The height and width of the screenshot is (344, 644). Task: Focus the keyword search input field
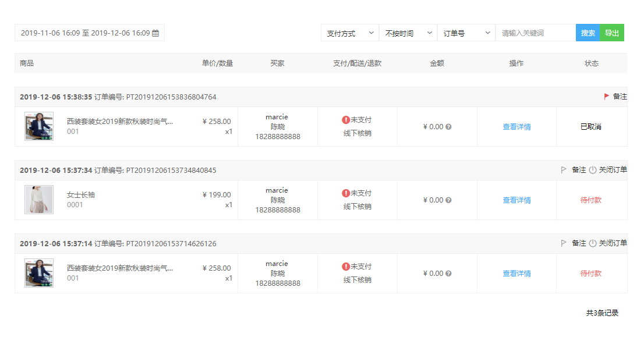pyautogui.click(x=536, y=33)
